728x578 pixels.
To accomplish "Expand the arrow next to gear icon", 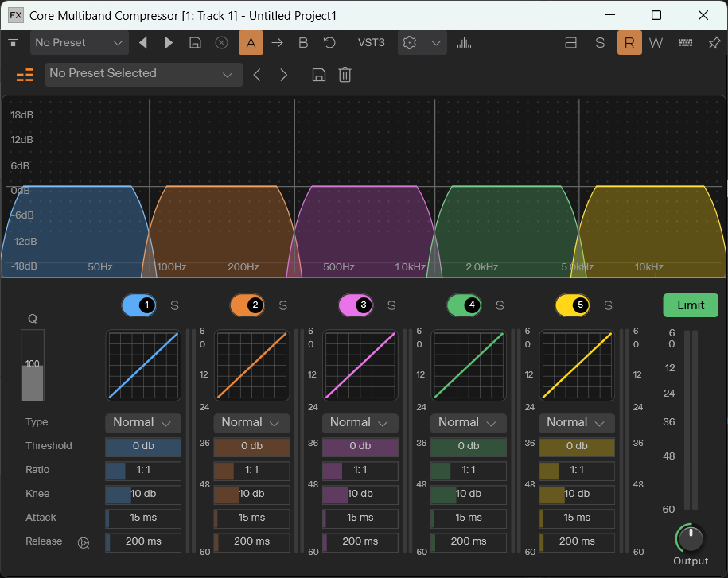I will click(435, 43).
